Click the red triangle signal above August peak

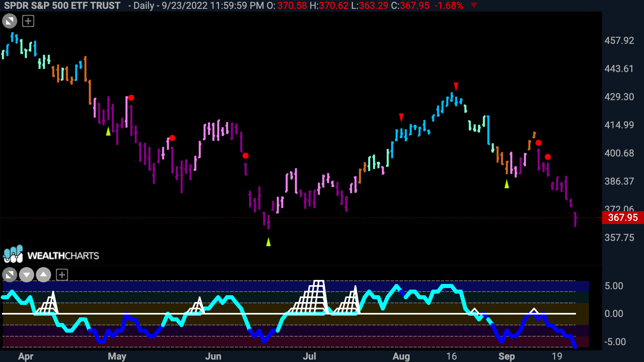456,86
